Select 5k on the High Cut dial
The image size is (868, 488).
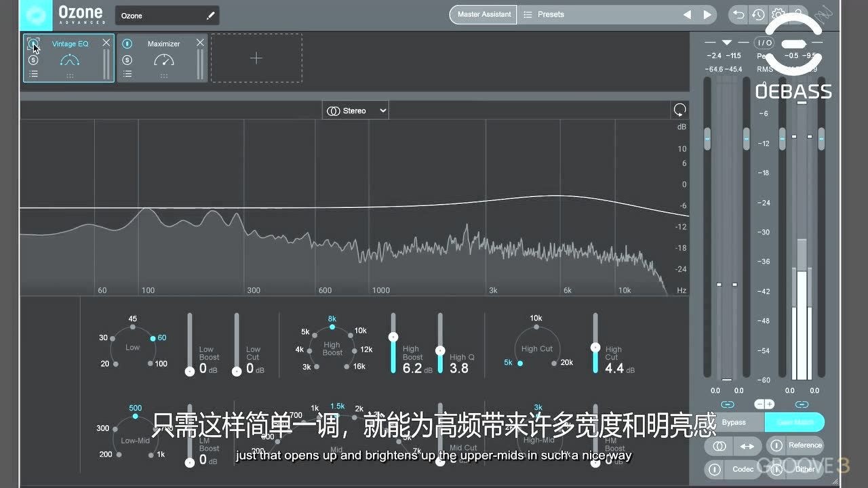[521, 363]
